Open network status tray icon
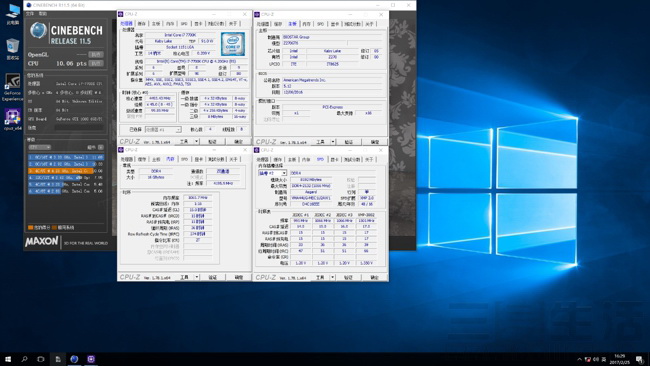The image size is (650, 366). [587, 359]
